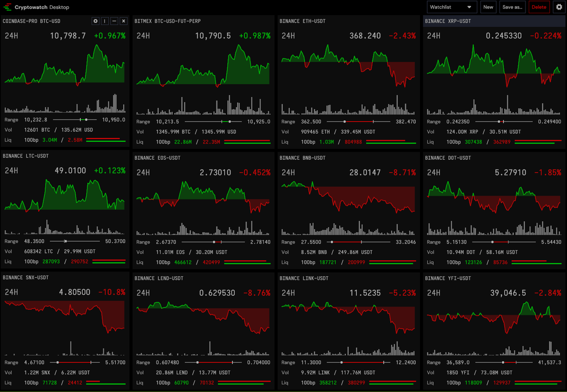Select the BINANCE EOS-USDT panel title
The image size is (567, 392).
click(157, 158)
